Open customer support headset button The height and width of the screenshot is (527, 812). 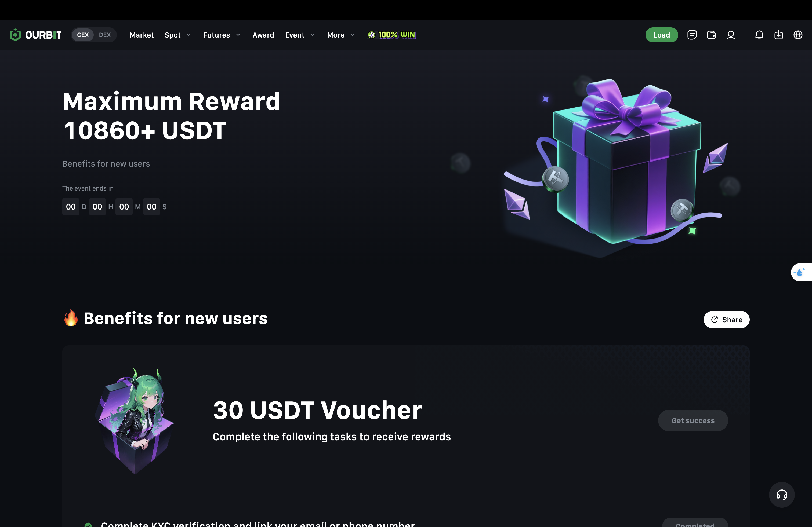click(x=782, y=495)
